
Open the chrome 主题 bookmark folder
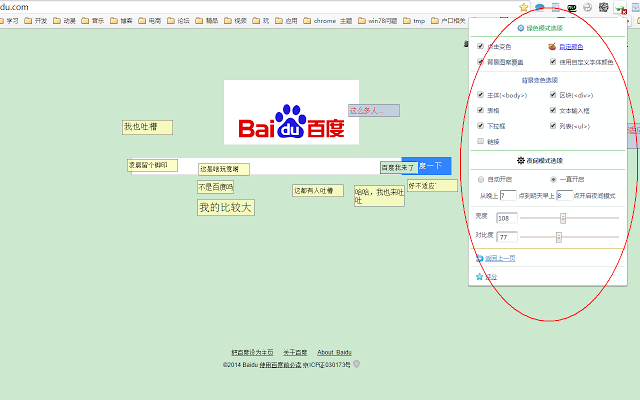click(x=328, y=20)
